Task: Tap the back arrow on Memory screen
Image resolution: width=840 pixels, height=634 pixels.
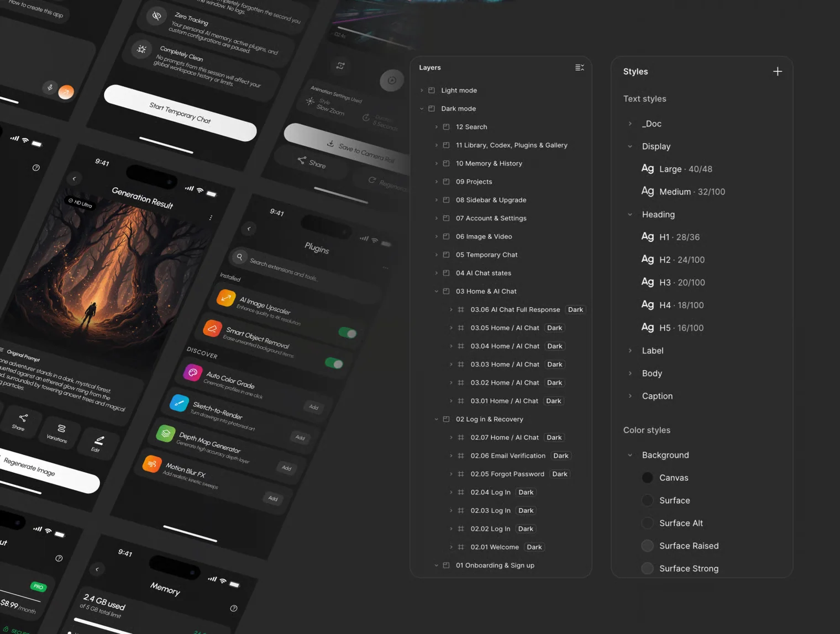Action: [x=97, y=569]
